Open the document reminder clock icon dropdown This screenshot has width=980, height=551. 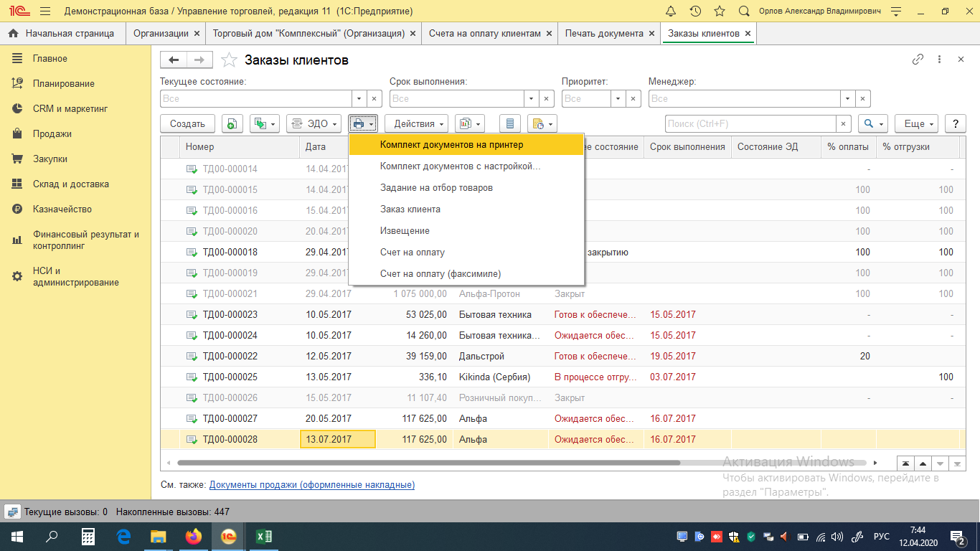542,124
